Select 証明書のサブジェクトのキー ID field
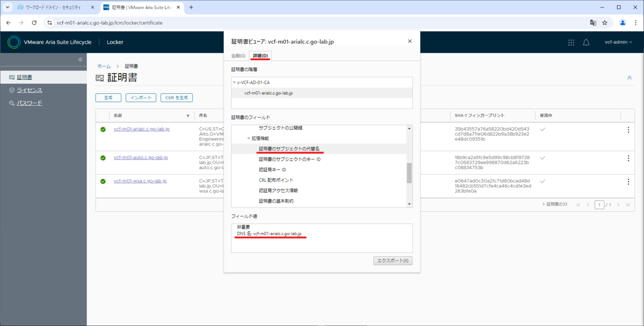The height and width of the screenshot is (326, 644). [x=290, y=159]
